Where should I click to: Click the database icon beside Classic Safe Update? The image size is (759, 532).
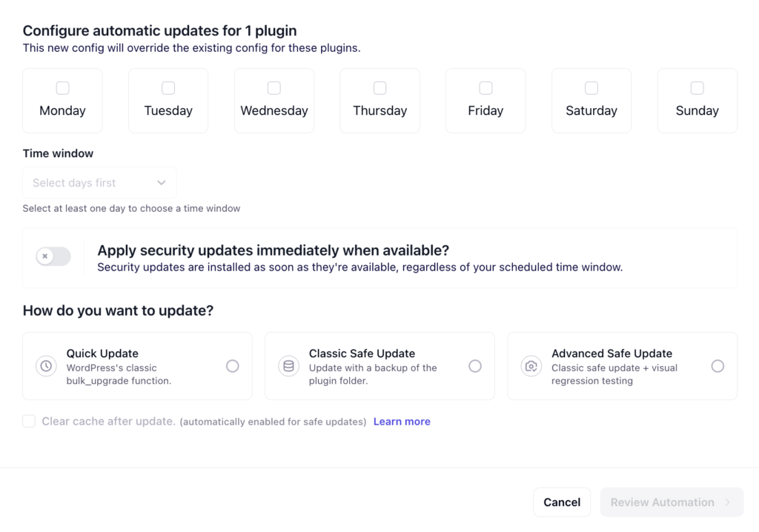(x=288, y=366)
